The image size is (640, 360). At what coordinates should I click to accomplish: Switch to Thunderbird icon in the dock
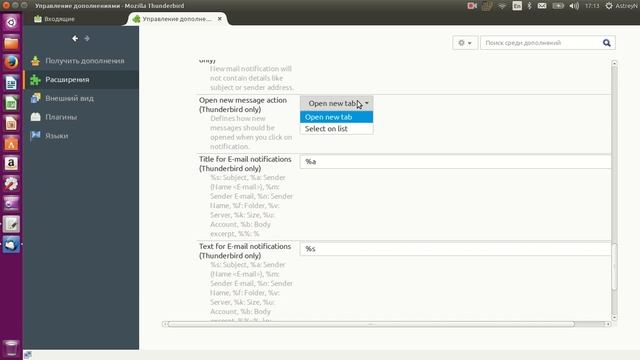pos(11,244)
